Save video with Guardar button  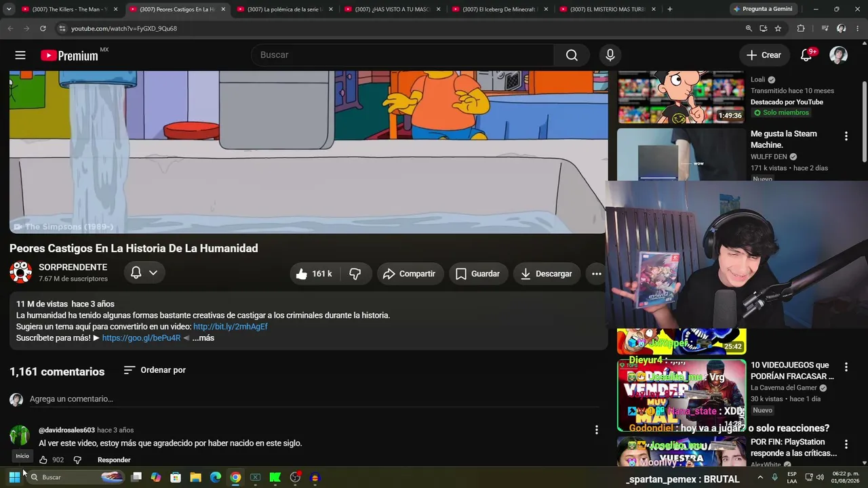tap(477, 274)
